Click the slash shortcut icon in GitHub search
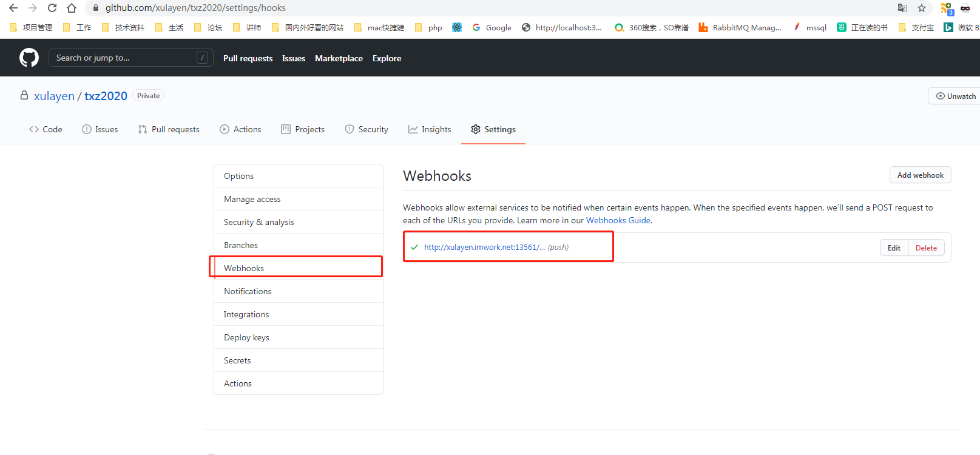Screen dimensions: 980x455 [x=203, y=58]
